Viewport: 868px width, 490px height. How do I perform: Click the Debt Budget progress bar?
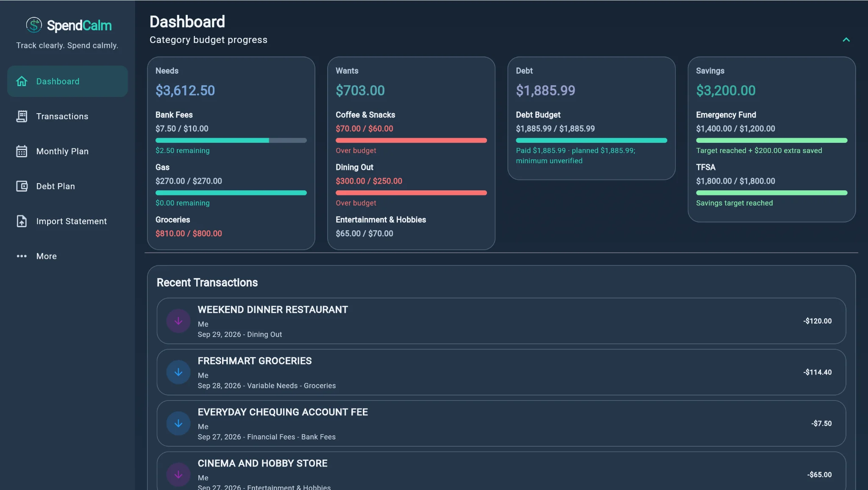(x=591, y=140)
